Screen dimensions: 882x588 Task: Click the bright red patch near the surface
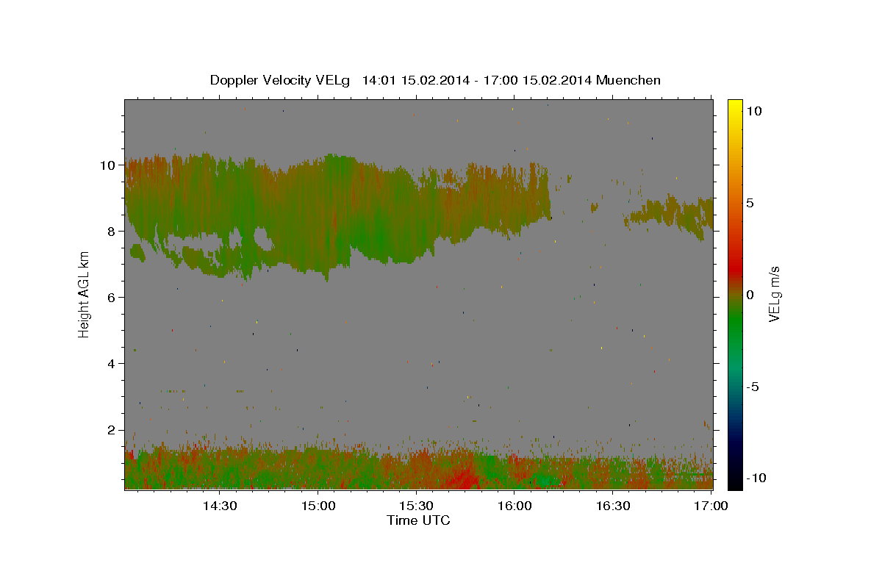coord(465,478)
